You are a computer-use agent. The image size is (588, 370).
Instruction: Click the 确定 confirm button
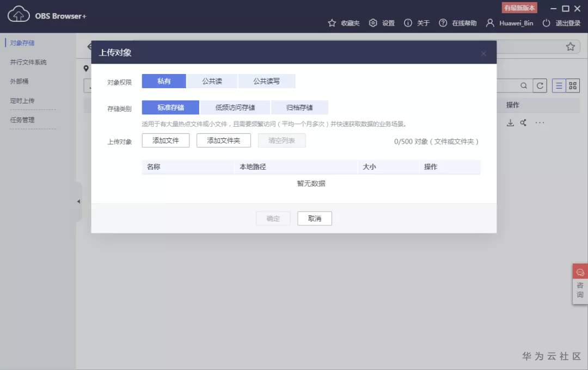(x=273, y=219)
